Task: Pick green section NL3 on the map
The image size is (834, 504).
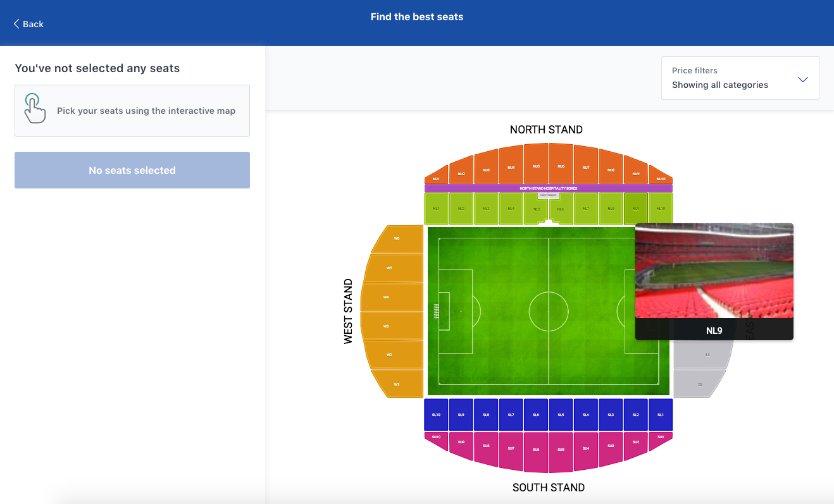Action: pos(486,209)
